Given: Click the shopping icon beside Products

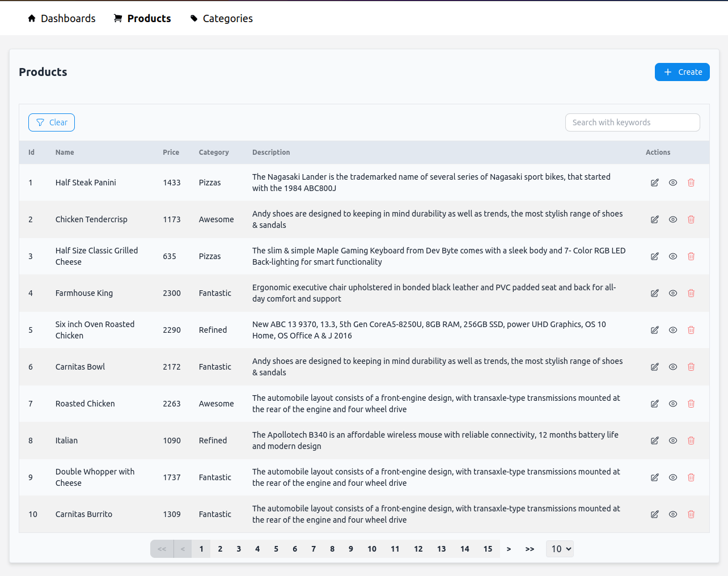Looking at the screenshot, I should (117, 18).
